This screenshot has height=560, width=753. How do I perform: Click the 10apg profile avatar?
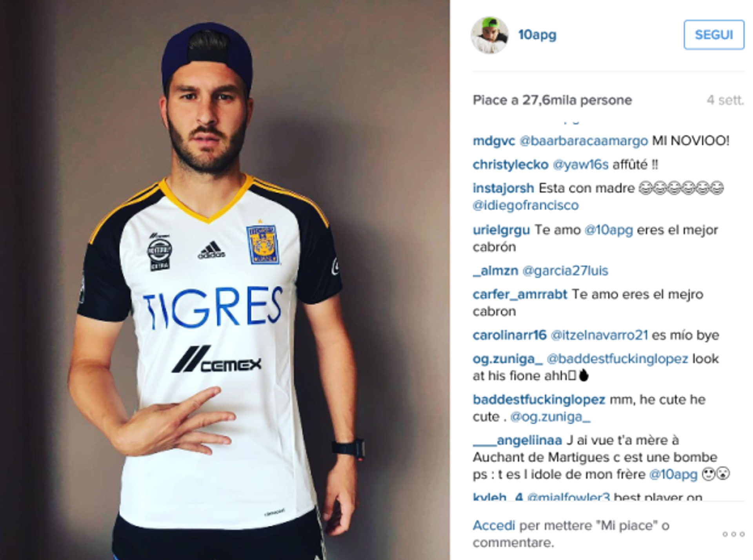489,35
